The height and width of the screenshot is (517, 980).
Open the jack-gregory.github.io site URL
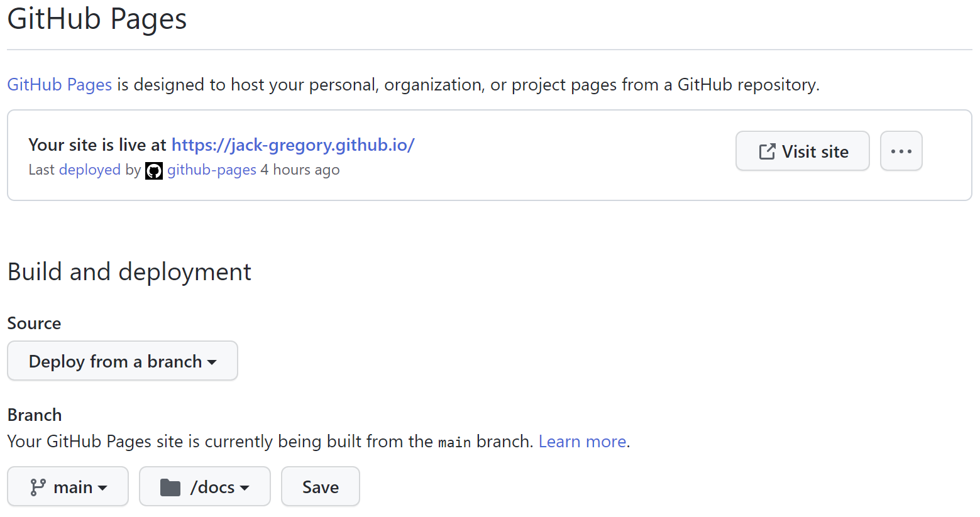(x=293, y=145)
